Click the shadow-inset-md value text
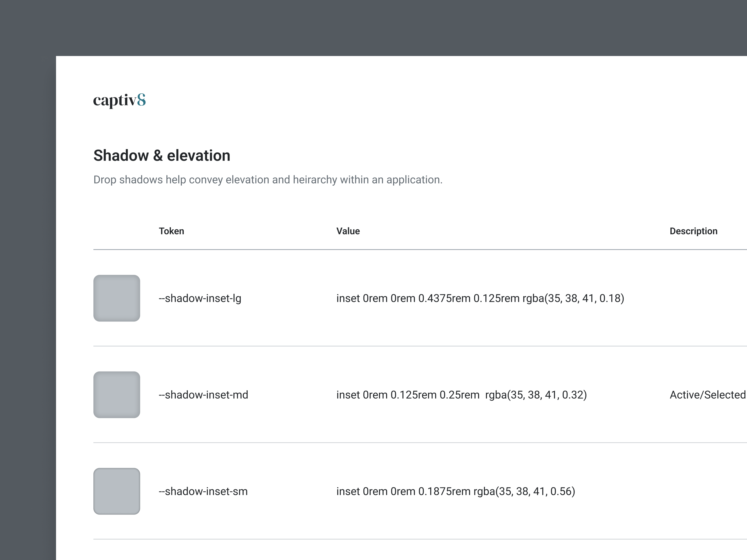Screen dimensions: 747x560 [x=461, y=395]
